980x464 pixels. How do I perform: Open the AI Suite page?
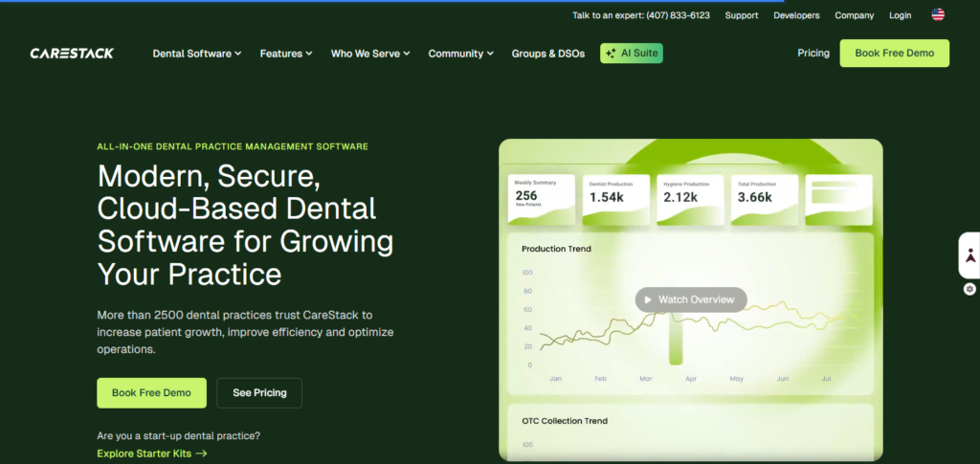tap(632, 53)
